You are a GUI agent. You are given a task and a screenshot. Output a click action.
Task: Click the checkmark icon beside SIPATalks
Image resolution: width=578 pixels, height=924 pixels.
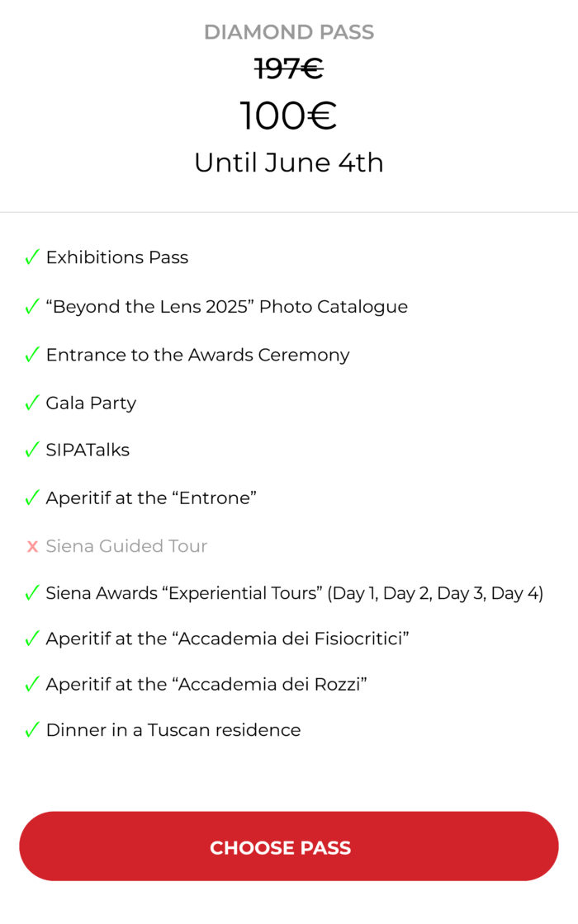(x=32, y=450)
